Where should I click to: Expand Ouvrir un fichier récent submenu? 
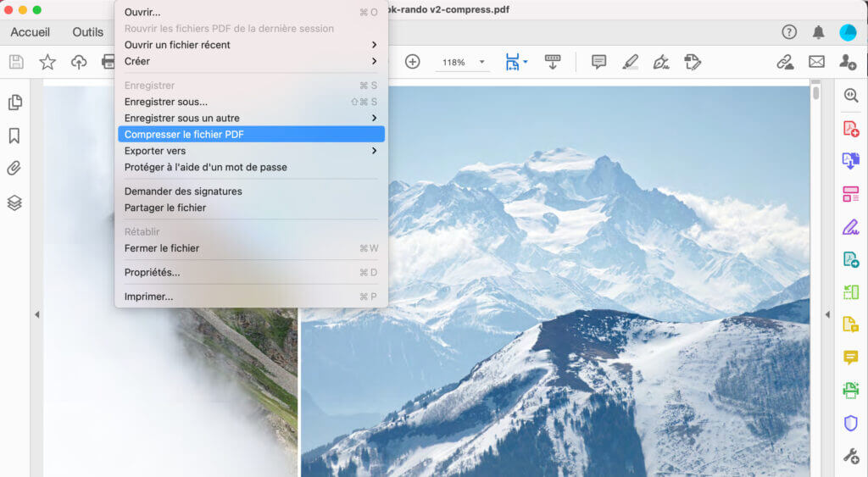pyautogui.click(x=374, y=45)
